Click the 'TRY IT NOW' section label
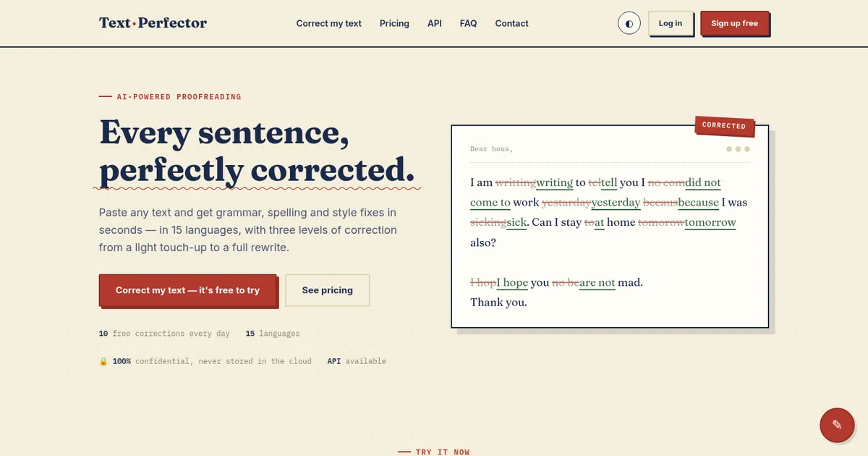This screenshot has height=456, width=868. (x=443, y=452)
